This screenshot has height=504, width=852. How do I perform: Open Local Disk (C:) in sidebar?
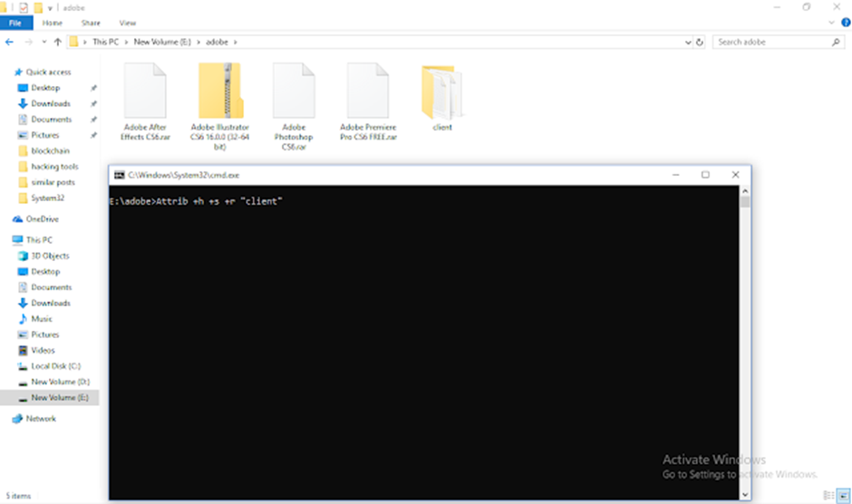pos(55,366)
